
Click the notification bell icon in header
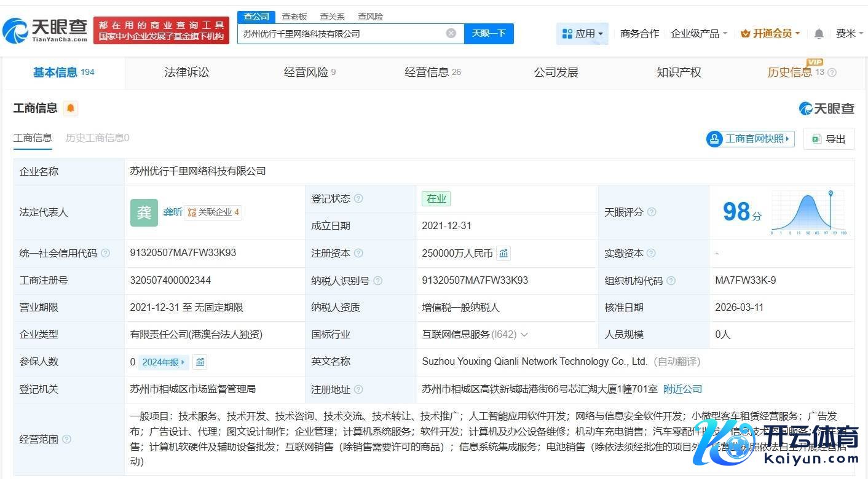click(x=818, y=34)
